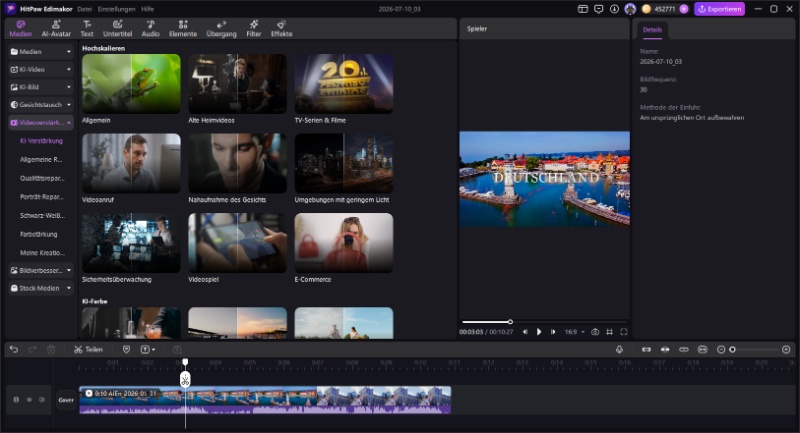Choose the TV-Serien & Filme thumbnail
This screenshot has width=800, height=433.
(344, 84)
